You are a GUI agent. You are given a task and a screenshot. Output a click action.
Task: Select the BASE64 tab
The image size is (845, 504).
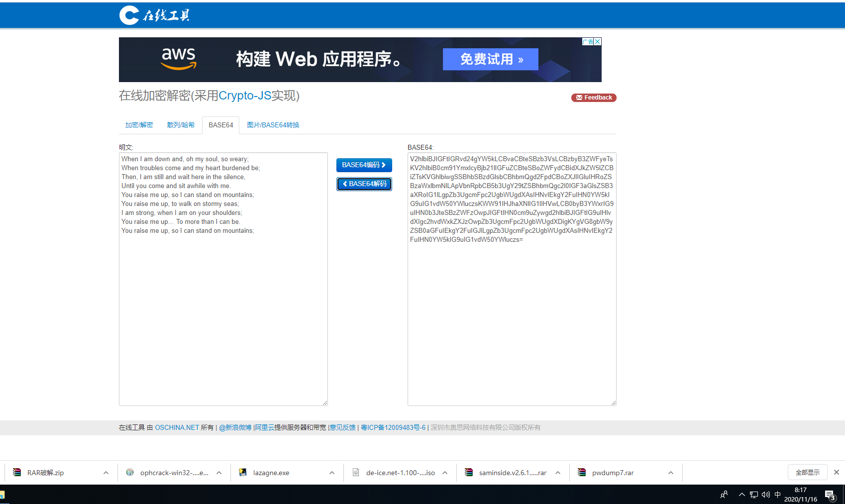(x=220, y=125)
